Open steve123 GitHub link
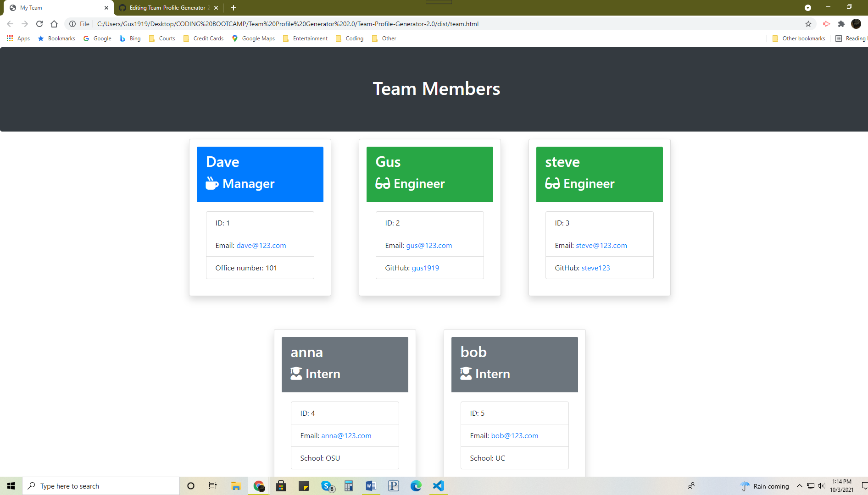Viewport: 868px width, 495px height. (595, 268)
